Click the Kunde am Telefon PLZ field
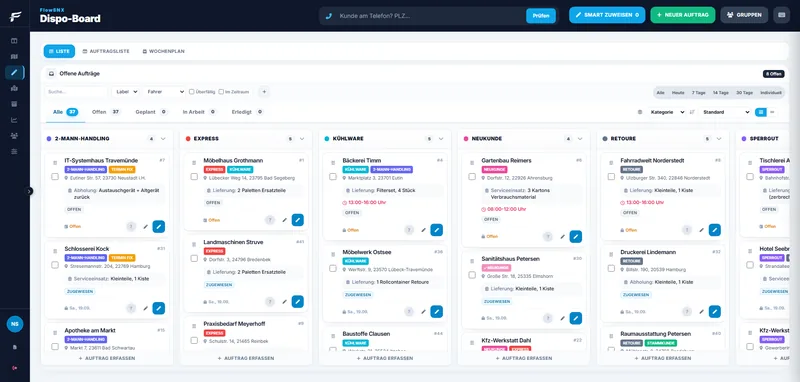The width and height of the screenshot is (800, 382). pyautogui.click(x=430, y=16)
